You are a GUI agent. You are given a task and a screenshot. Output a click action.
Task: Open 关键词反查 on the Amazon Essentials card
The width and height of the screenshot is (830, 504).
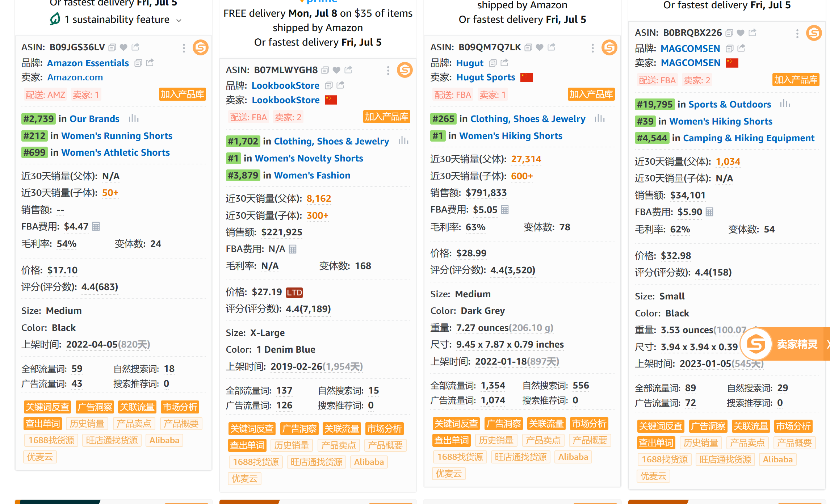(x=47, y=407)
